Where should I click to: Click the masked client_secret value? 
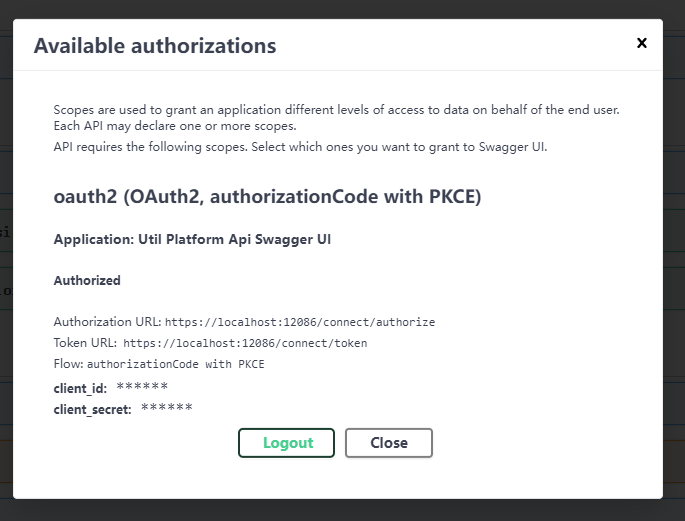point(166,407)
